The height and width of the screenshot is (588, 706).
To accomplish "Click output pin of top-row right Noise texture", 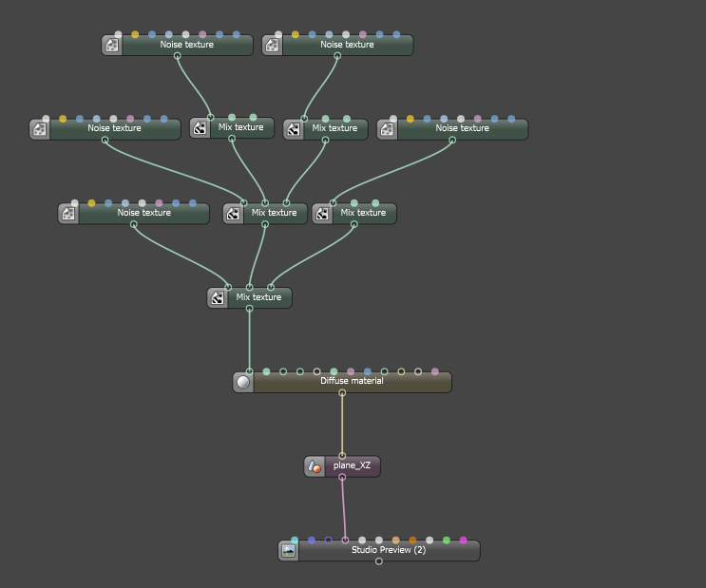I will (337, 56).
